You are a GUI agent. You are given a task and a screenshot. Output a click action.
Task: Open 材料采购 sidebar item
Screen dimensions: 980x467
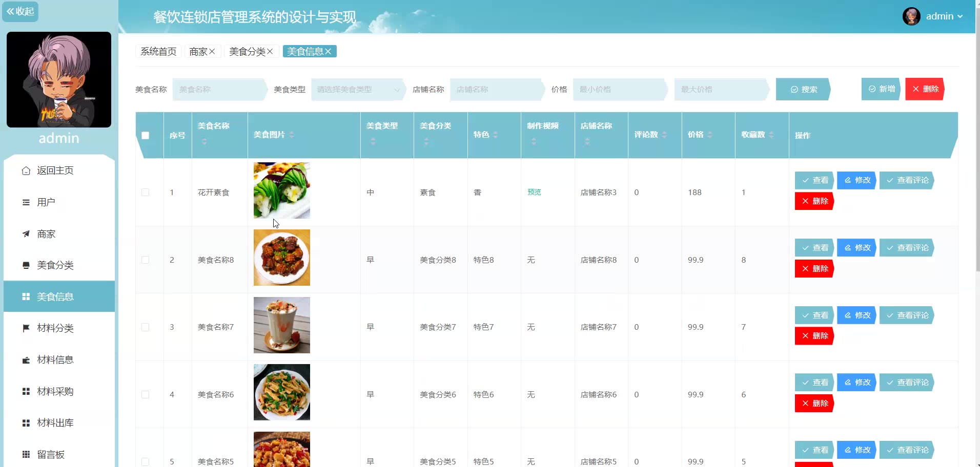(x=59, y=391)
